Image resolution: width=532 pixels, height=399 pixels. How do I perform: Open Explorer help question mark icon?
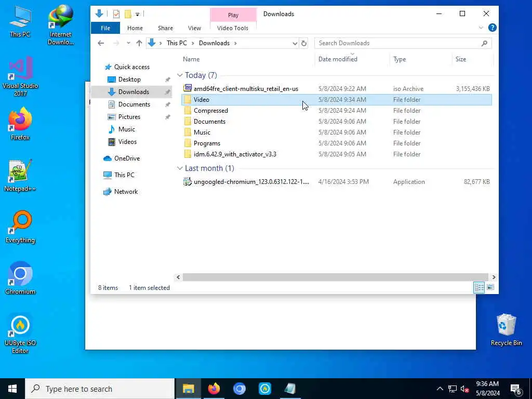[x=492, y=28]
